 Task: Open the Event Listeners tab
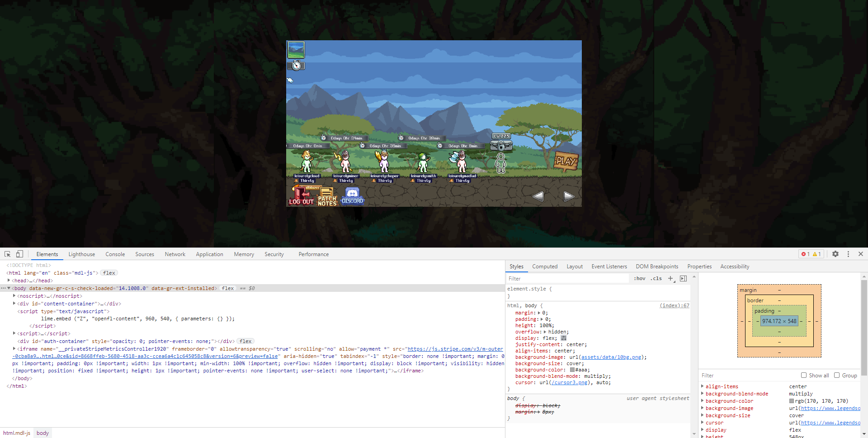coord(609,267)
